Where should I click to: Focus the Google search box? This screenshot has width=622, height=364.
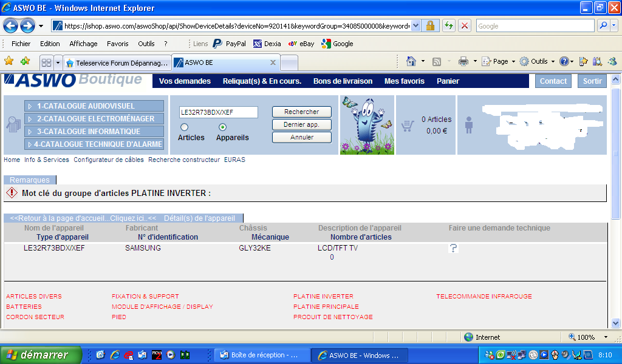(x=535, y=26)
